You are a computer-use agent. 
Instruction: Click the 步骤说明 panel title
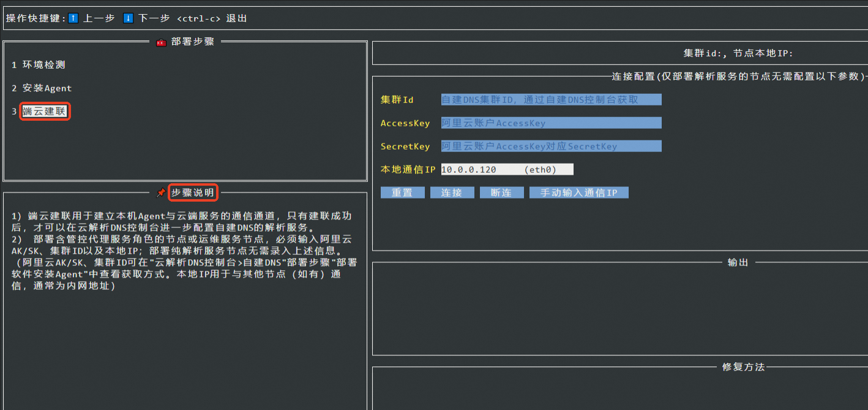click(193, 193)
